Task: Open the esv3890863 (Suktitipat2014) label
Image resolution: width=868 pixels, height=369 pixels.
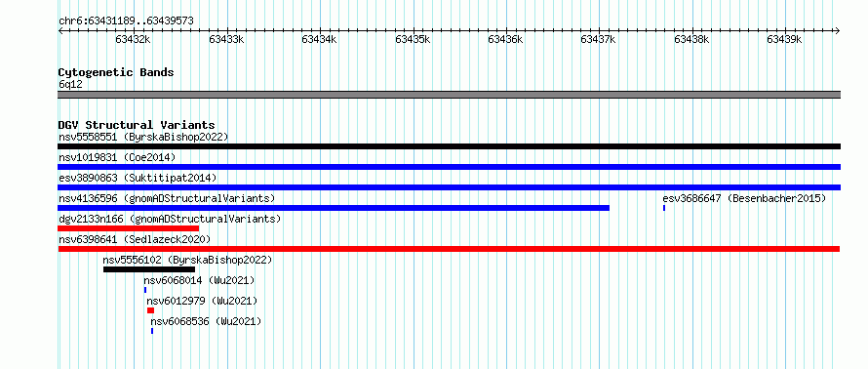Action: tap(138, 178)
